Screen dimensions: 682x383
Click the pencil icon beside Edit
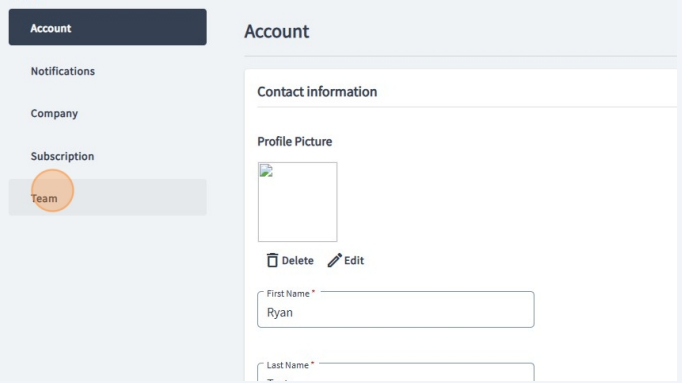(x=334, y=260)
